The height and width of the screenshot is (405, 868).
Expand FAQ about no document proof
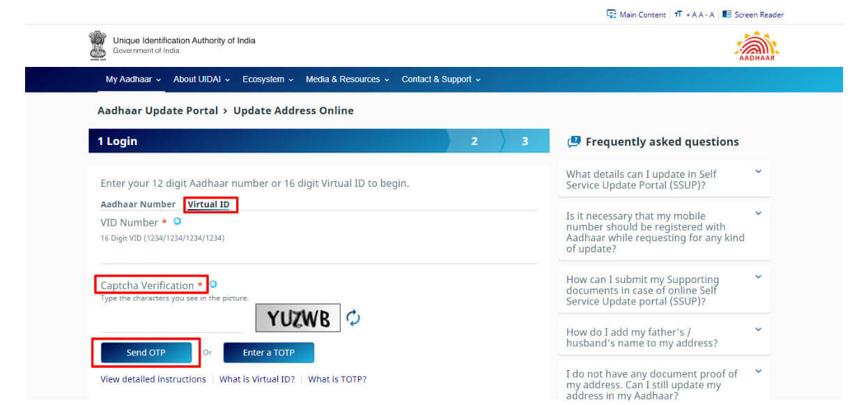664,382
